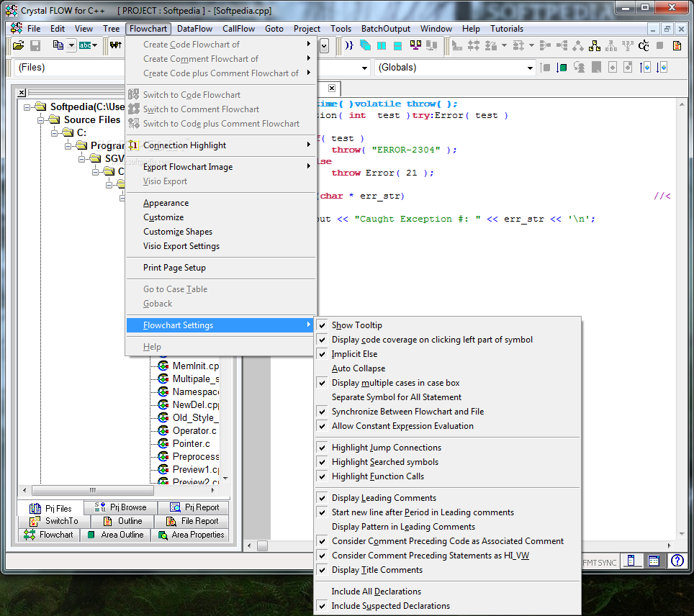
Task: Click the Crystal FLOW application icon in menu bar
Action: pos(17,28)
